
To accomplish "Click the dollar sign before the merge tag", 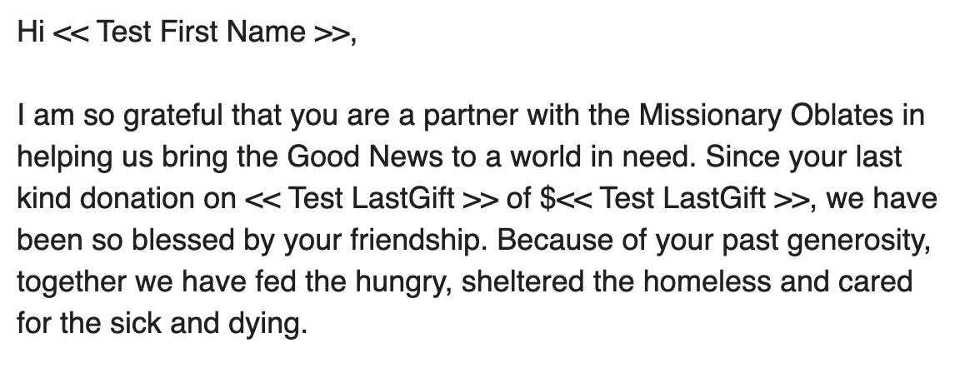I will (x=547, y=198).
